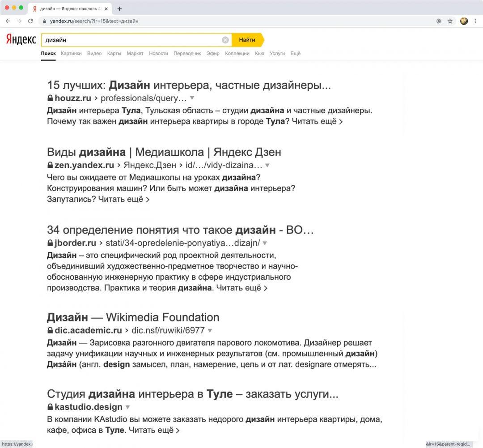Screen dimensions: 483x448
Task: Click the location target icon in address bar
Action: [439, 21]
